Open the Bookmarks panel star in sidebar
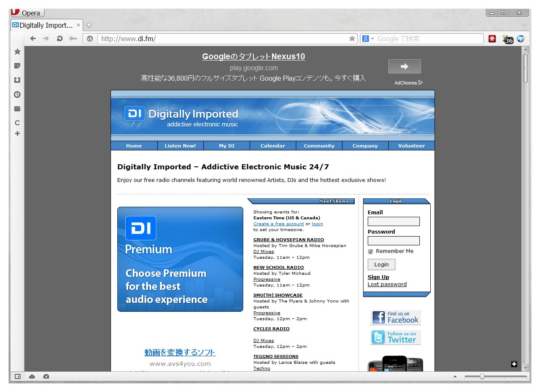540x392 pixels. [17, 52]
